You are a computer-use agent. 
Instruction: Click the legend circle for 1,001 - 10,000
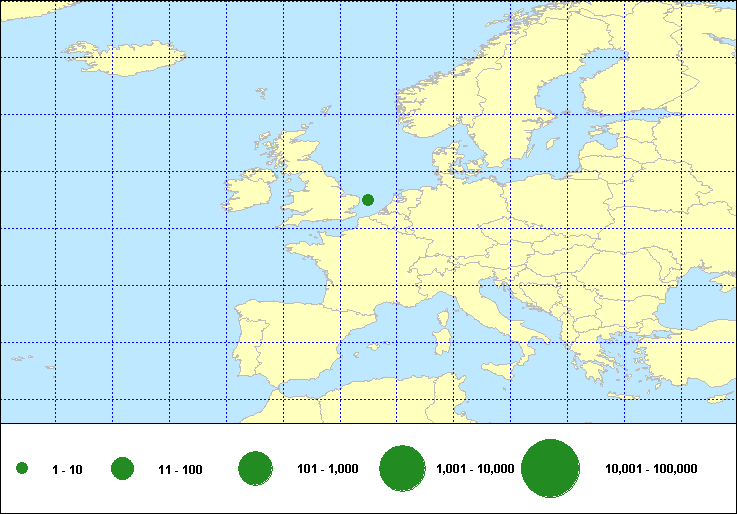coord(404,468)
